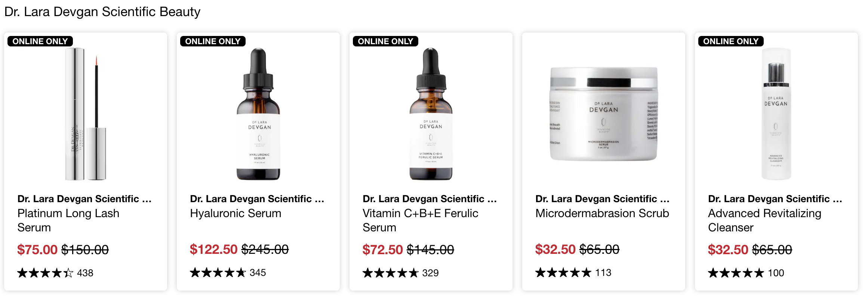The image size is (868, 298).
Task: Click the Vitamin C+B+E Ferulic Serum bottle image
Action: (x=431, y=114)
